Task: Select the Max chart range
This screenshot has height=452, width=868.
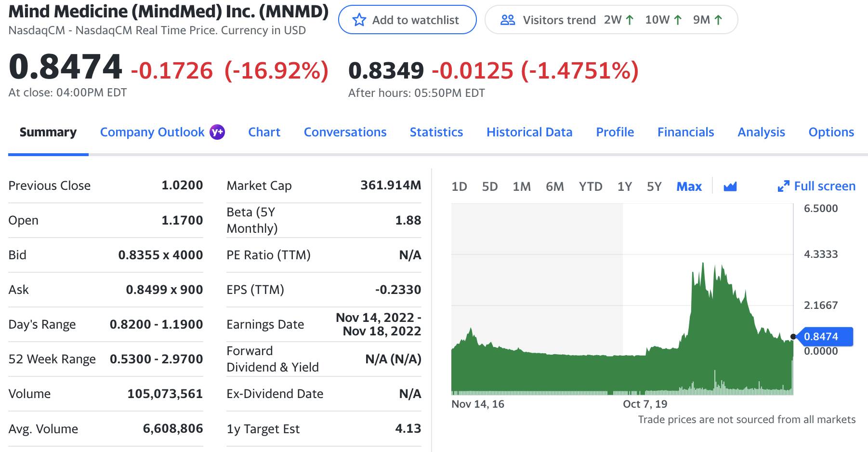Action: pyautogui.click(x=689, y=186)
